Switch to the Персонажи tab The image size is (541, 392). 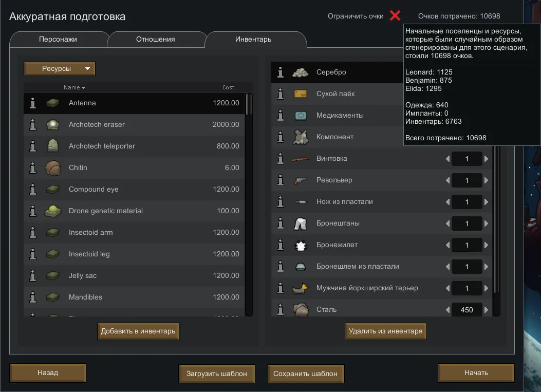tap(59, 40)
